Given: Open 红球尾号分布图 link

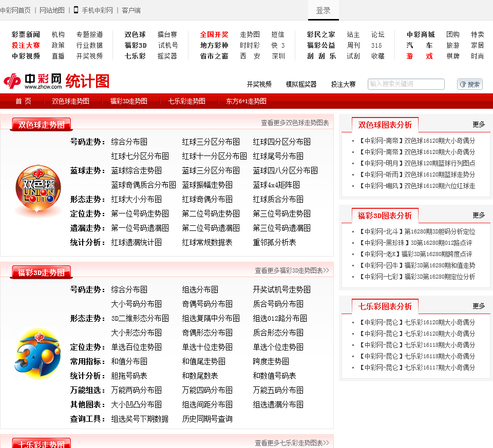Looking at the screenshot, I should (x=278, y=156).
